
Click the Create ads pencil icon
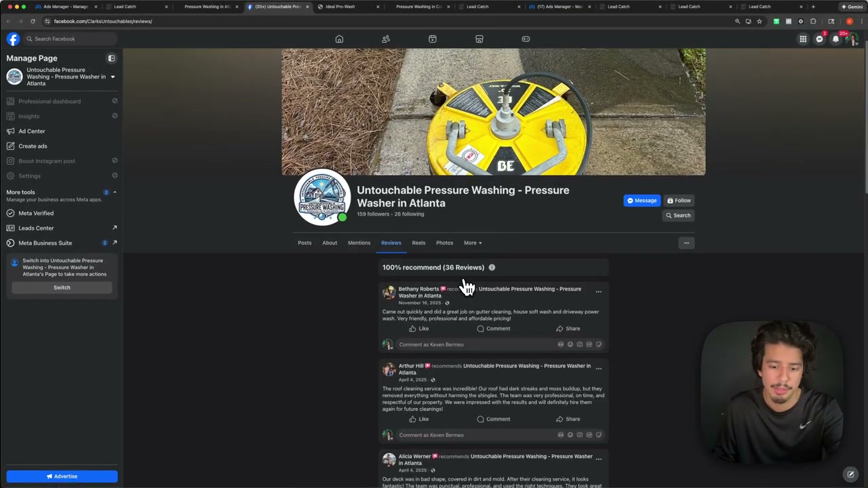11,146
